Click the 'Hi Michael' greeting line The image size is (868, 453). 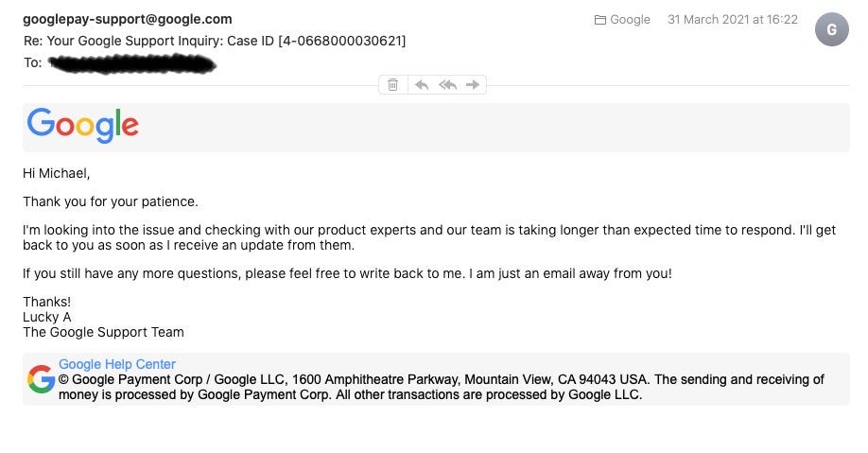56,173
